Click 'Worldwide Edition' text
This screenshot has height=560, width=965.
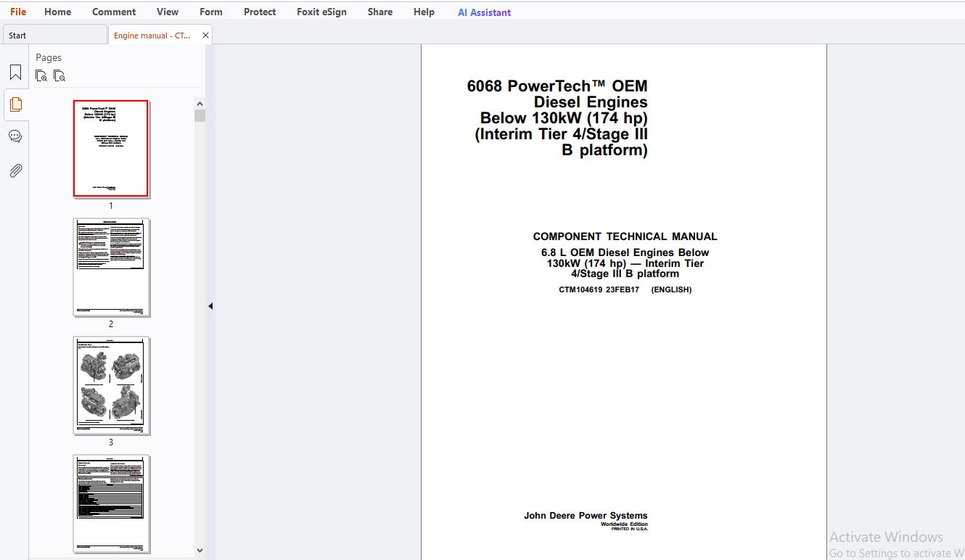click(x=624, y=524)
